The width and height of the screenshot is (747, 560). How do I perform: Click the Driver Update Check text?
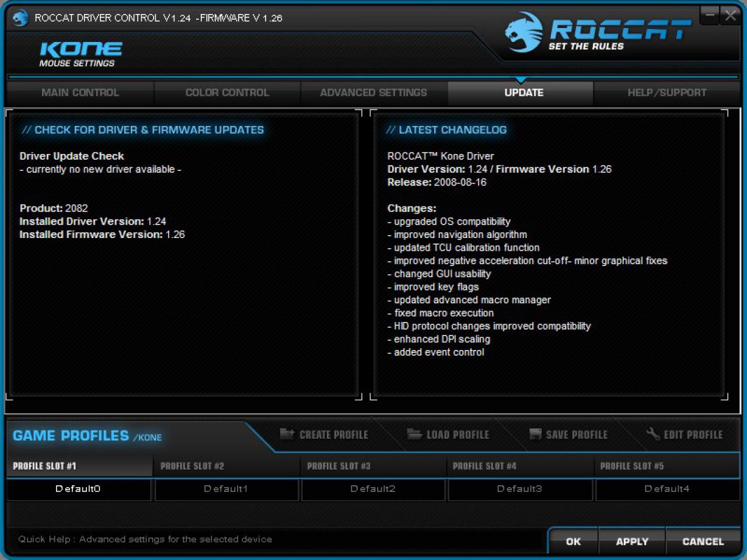pos(72,156)
